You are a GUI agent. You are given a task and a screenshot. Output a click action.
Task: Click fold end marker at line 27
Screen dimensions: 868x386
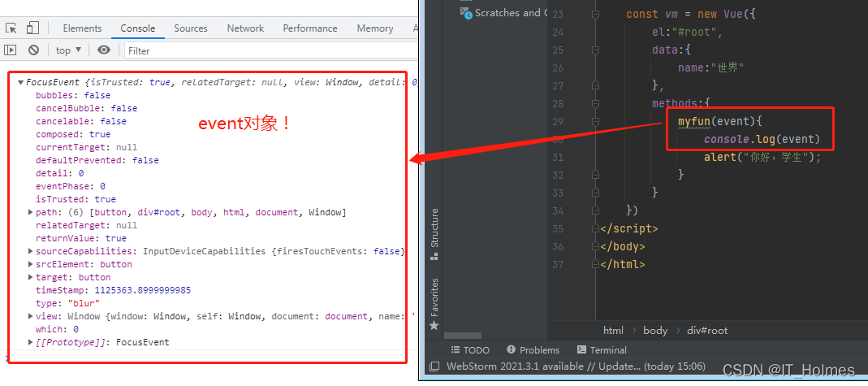tap(596, 85)
